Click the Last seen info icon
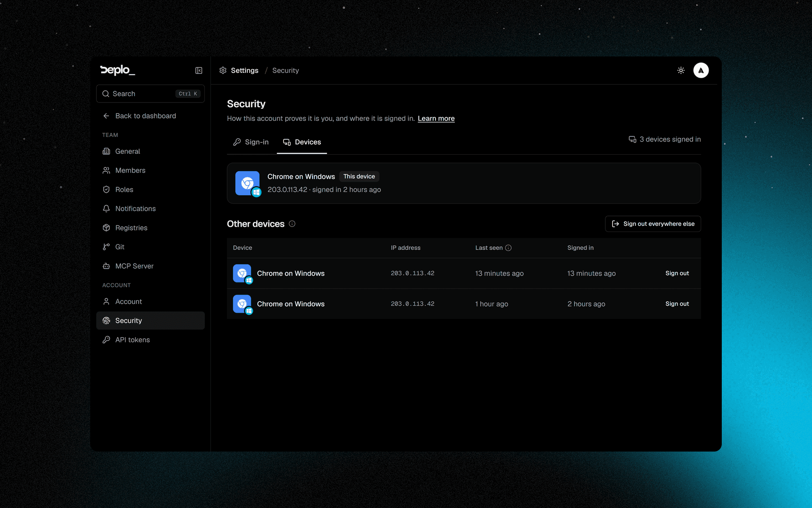Image resolution: width=812 pixels, height=508 pixels. [508, 248]
